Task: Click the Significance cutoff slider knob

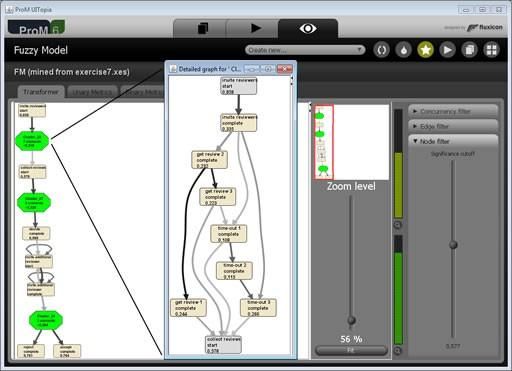Action: [453, 245]
